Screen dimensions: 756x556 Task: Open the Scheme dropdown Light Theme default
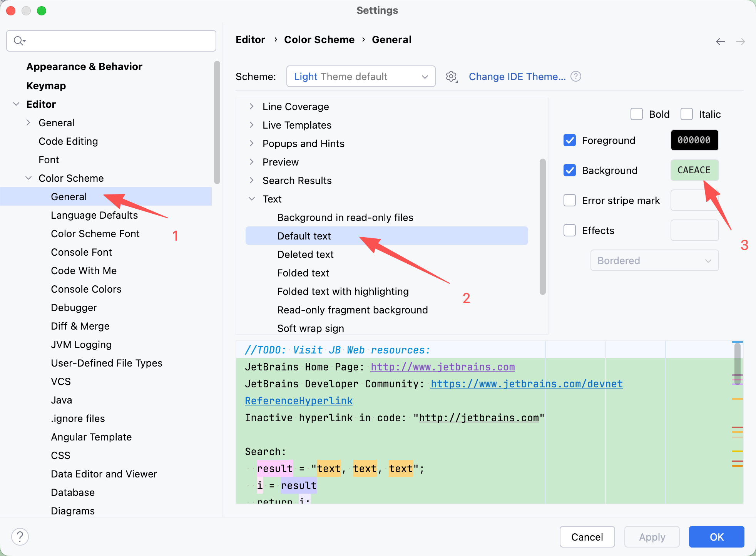click(x=361, y=76)
